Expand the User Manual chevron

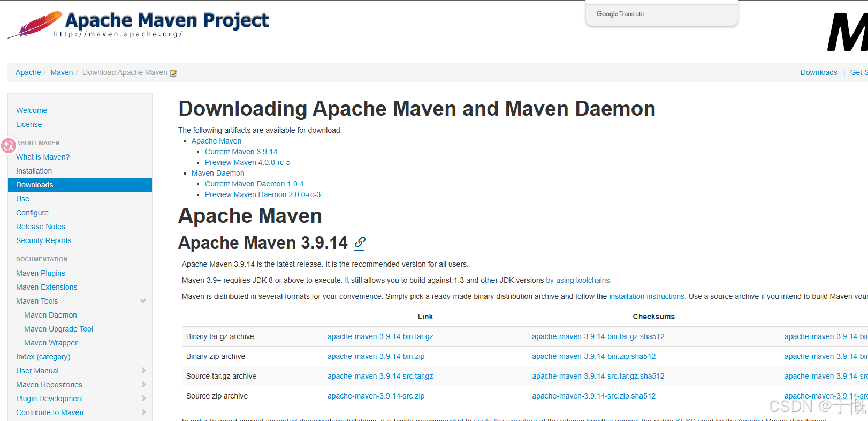(x=143, y=371)
